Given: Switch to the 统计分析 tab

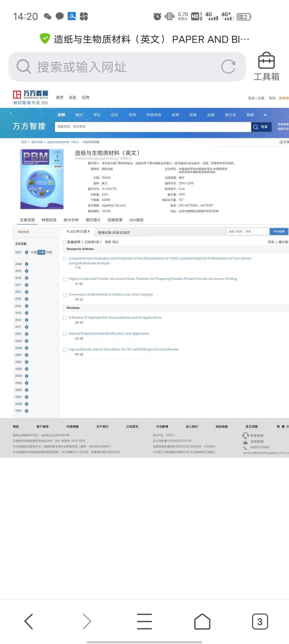Looking at the screenshot, I should click(x=71, y=220).
